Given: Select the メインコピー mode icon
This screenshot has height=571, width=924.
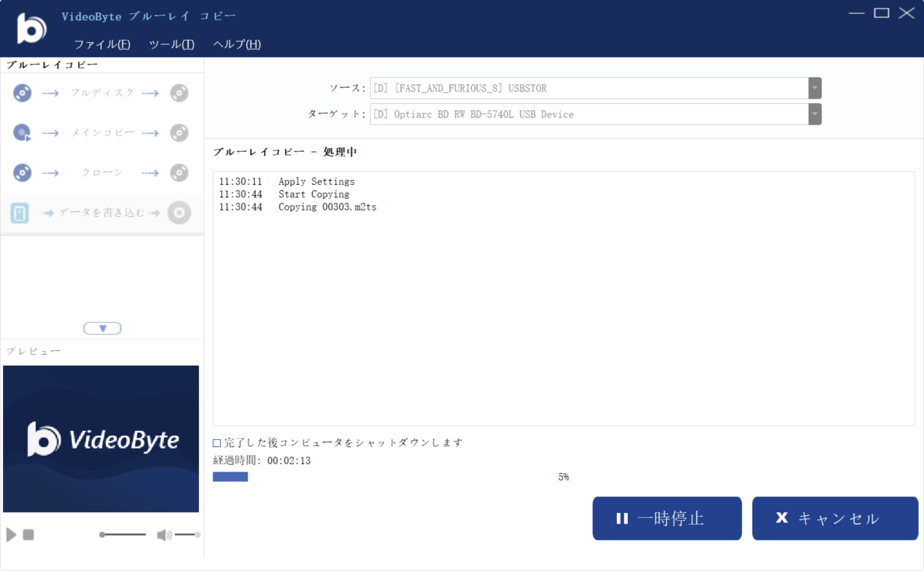Looking at the screenshot, I should click(x=22, y=133).
